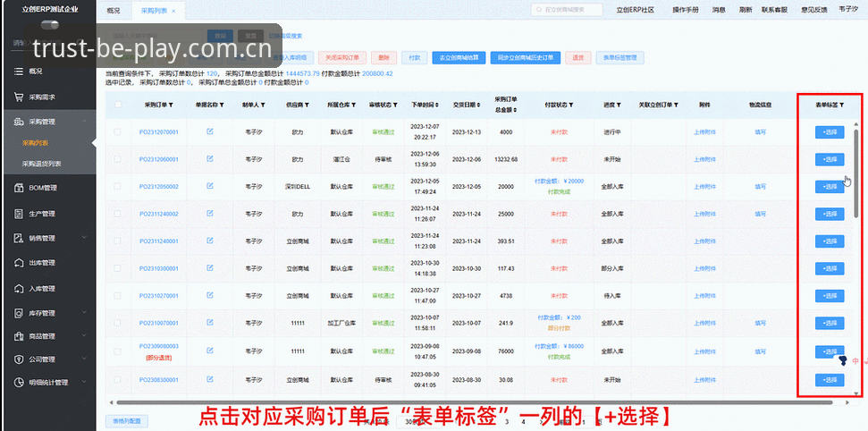Edit document name icon for PO2310300001
The height and width of the screenshot is (431, 868).
(x=210, y=267)
